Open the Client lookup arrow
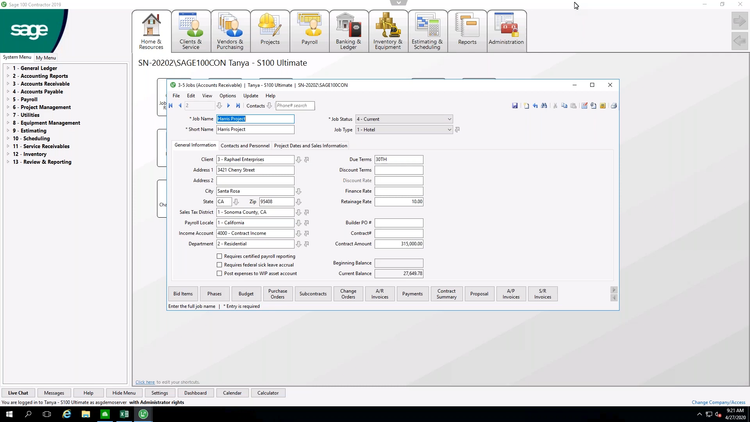 [298, 159]
